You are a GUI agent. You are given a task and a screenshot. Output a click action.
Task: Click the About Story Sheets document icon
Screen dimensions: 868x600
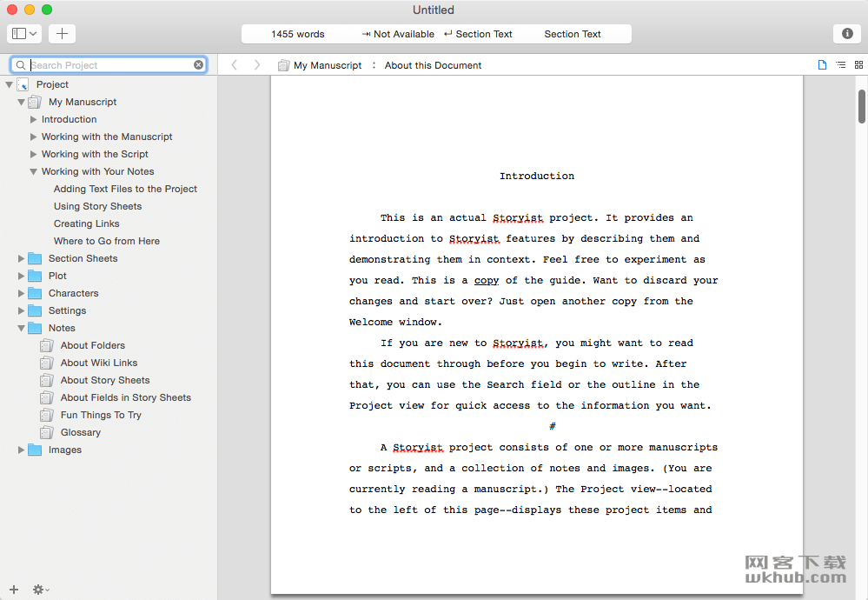coord(47,380)
